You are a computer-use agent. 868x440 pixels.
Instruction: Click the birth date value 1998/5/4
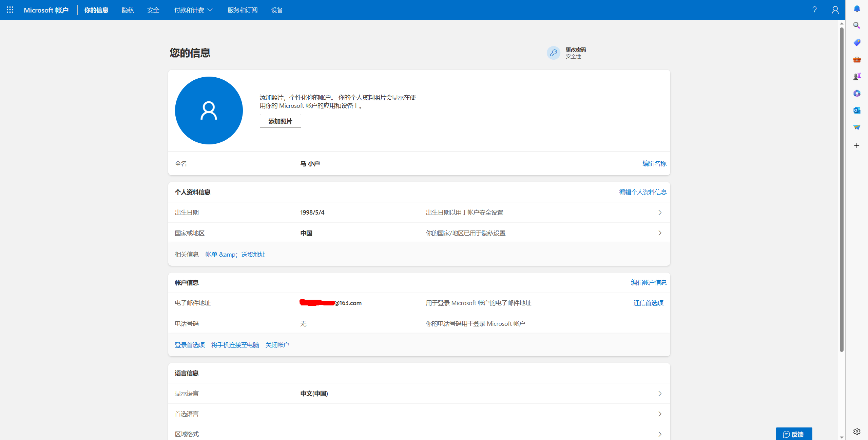tap(312, 213)
